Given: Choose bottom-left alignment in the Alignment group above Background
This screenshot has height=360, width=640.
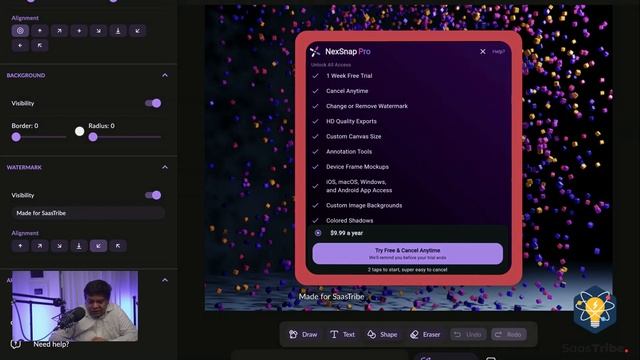Looking at the screenshot, I should pyautogui.click(x=138, y=31).
